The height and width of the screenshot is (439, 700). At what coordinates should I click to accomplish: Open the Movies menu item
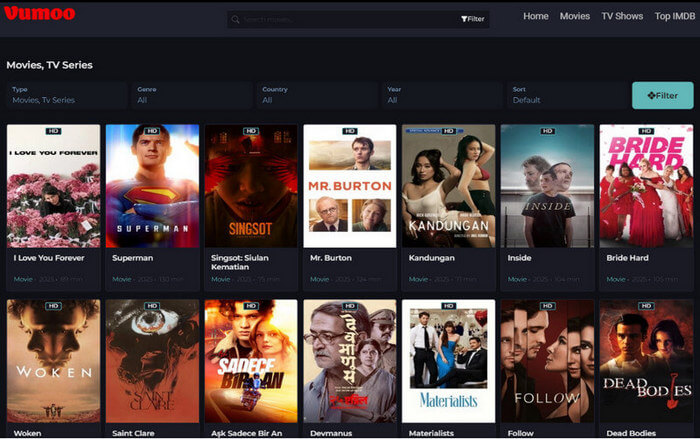(x=575, y=16)
